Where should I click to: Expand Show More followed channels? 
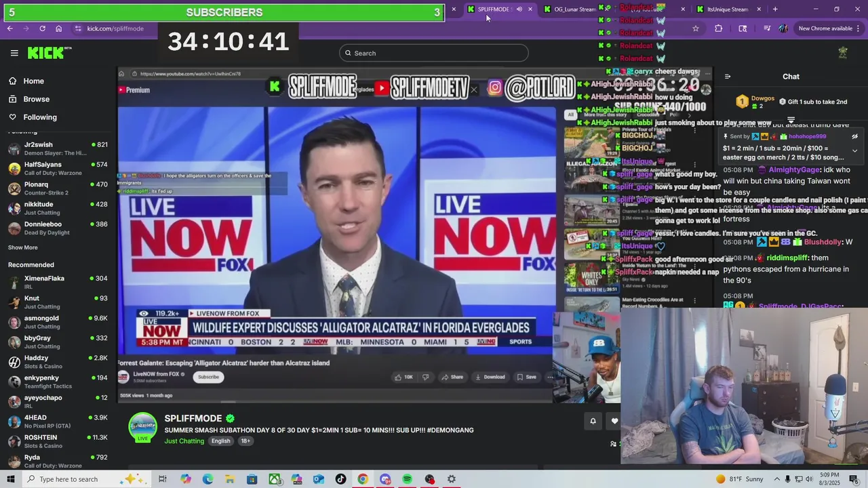[23, 248]
